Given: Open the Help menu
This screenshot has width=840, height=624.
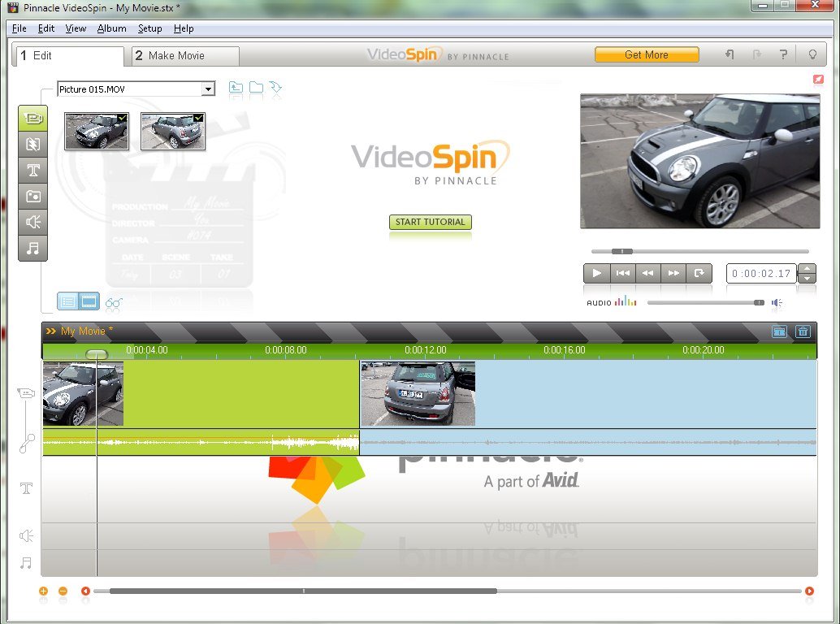Looking at the screenshot, I should click(184, 28).
